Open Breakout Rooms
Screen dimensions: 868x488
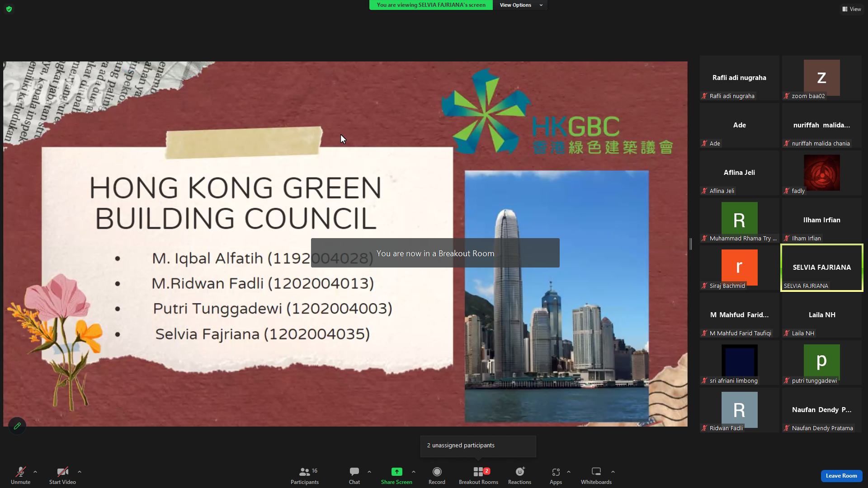coord(478,475)
